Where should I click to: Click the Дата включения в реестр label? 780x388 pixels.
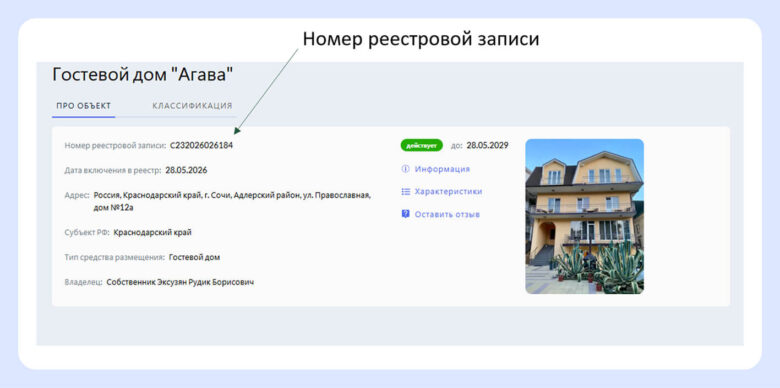click(113, 170)
